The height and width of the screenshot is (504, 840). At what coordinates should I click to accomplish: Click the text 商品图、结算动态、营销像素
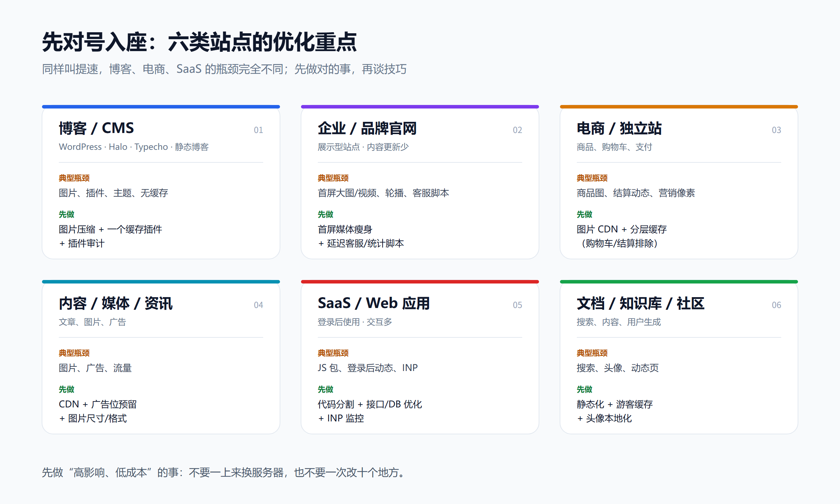[636, 193]
